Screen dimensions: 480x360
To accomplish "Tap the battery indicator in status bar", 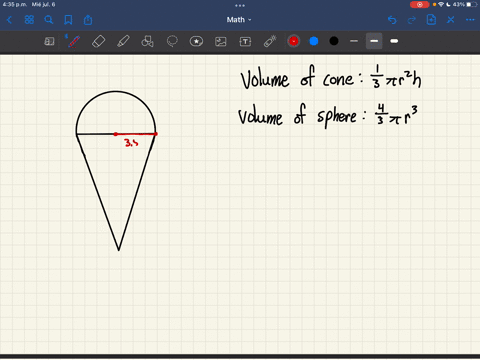I will [472, 4].
